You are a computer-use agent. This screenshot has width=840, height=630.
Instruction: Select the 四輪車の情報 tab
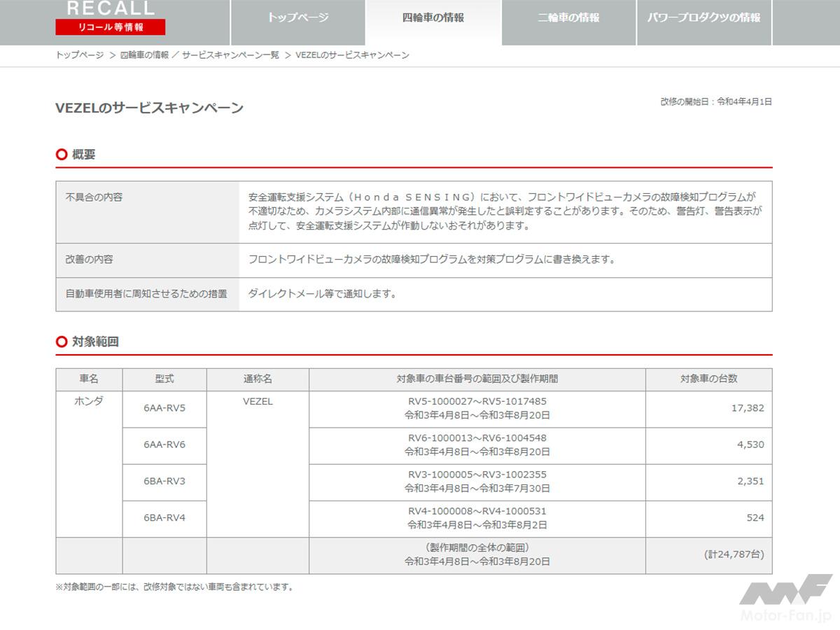[x=433, y=18]
